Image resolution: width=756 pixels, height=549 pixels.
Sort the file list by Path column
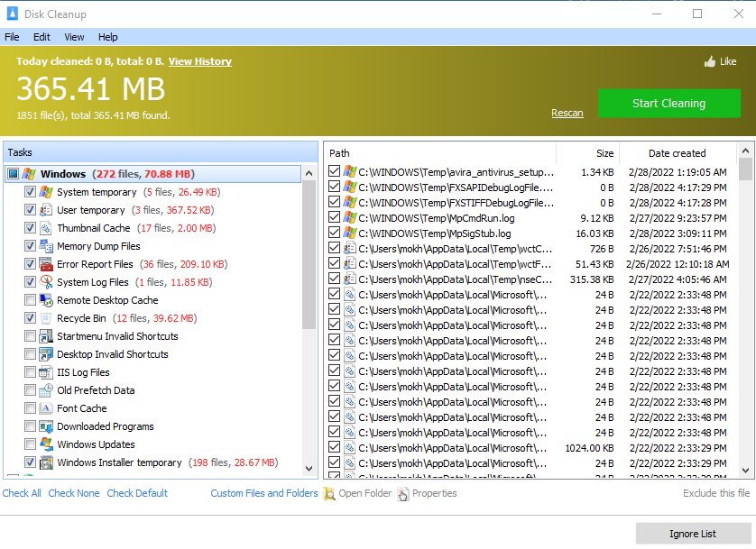tap(440, 153)
